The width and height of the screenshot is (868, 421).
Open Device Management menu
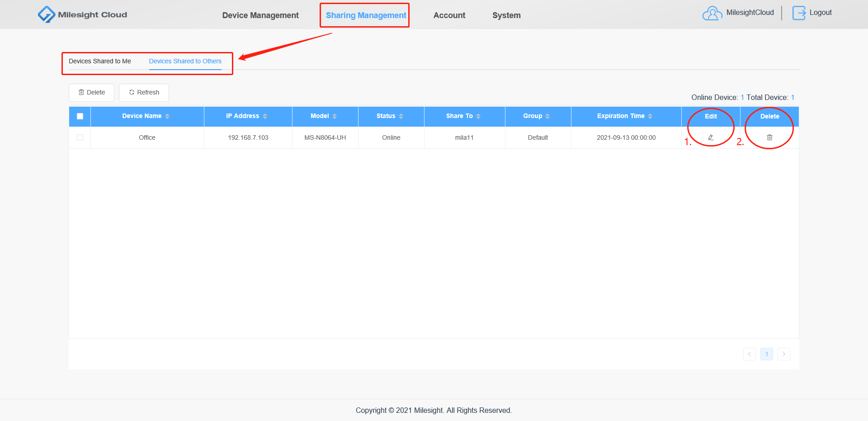tap(260, 15)
